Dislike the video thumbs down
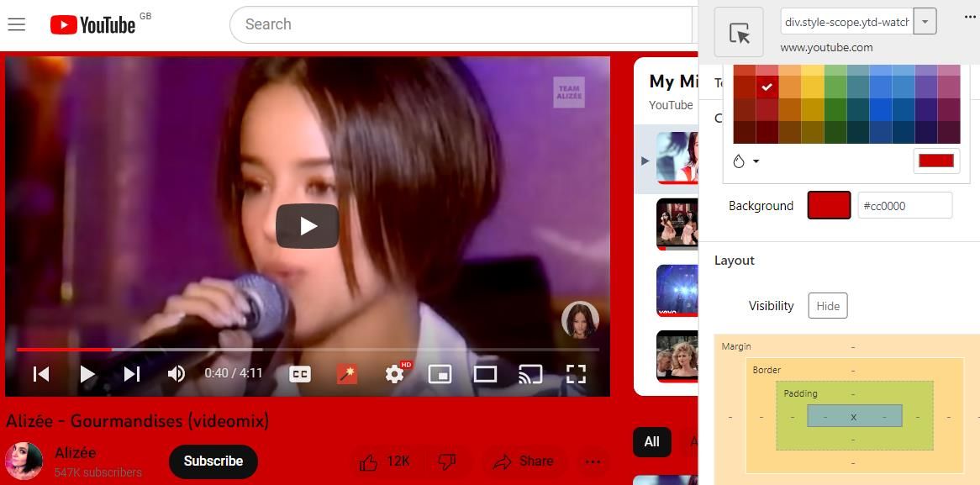 pyautogui.click(x=447, y=461)
